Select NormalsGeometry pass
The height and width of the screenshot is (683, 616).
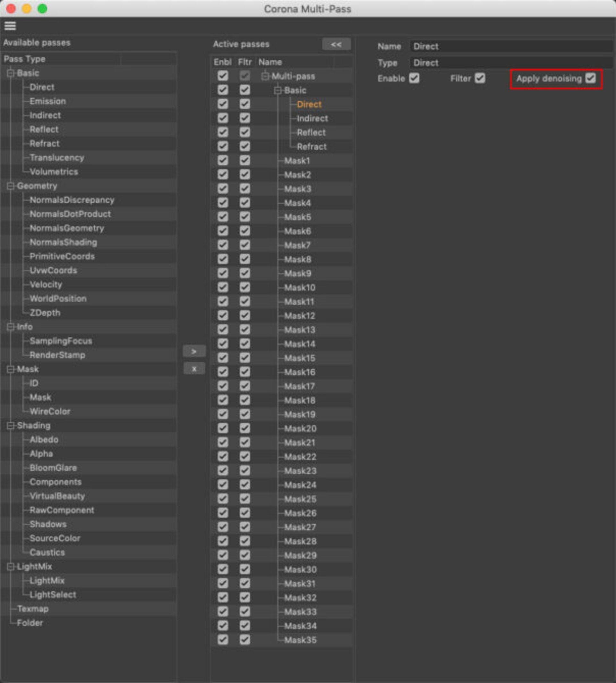pos(67,228)
